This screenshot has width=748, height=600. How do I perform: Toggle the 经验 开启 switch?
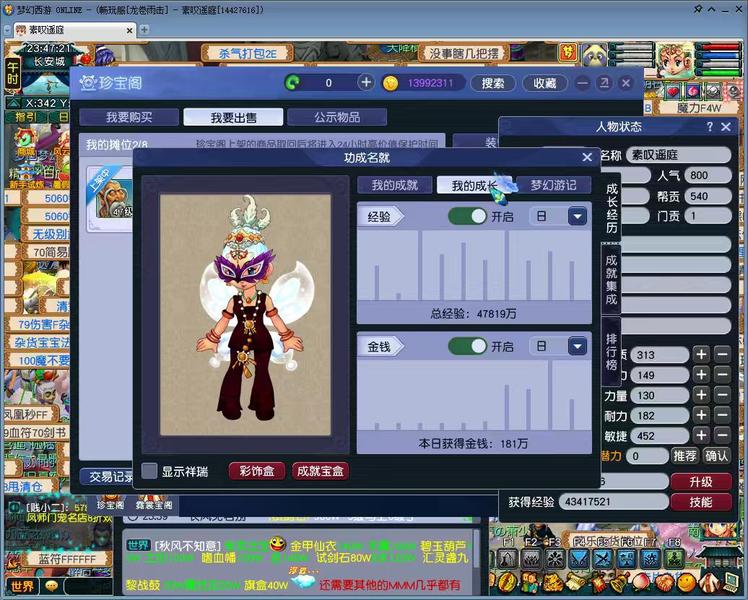(x=468, y=217)
